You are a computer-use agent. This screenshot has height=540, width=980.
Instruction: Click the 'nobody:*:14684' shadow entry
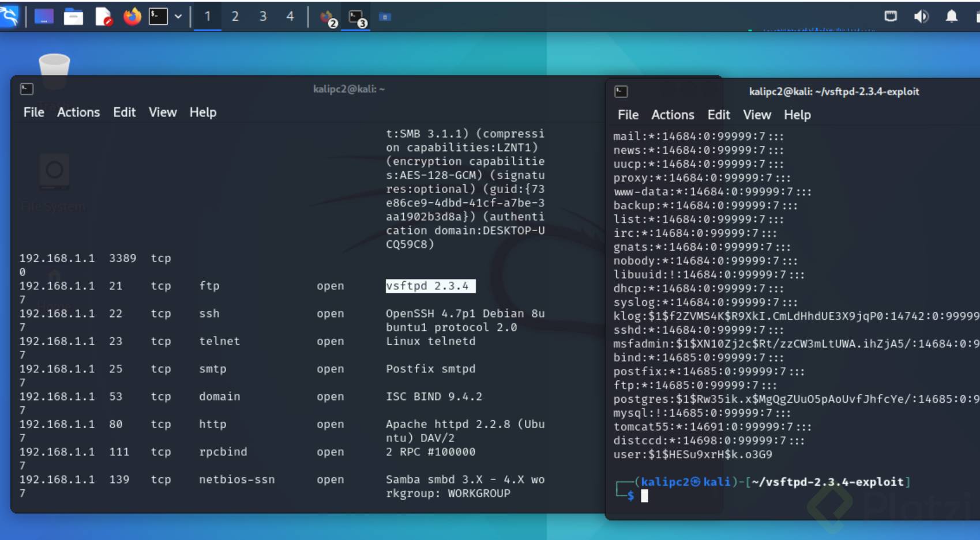pos(705,261)
